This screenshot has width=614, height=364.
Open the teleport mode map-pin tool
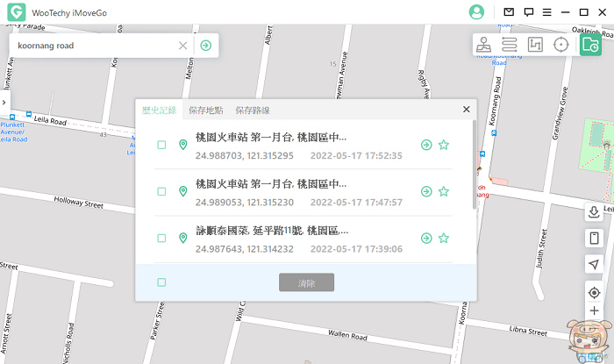[484, 44]
